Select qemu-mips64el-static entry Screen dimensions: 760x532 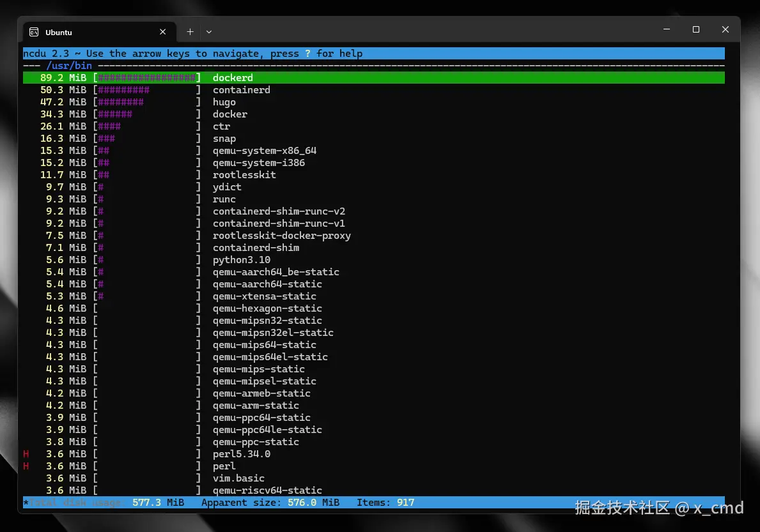pyautogui.click(x=374, y=357)
